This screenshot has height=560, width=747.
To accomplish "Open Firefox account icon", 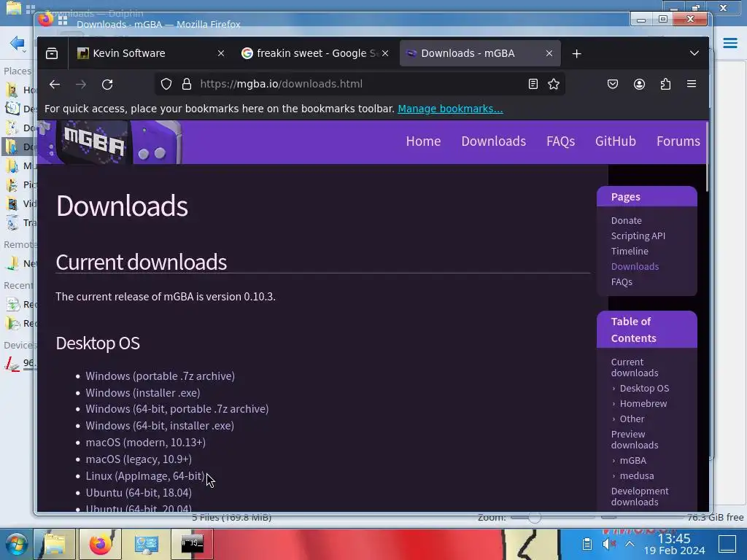I will (639, 85).
